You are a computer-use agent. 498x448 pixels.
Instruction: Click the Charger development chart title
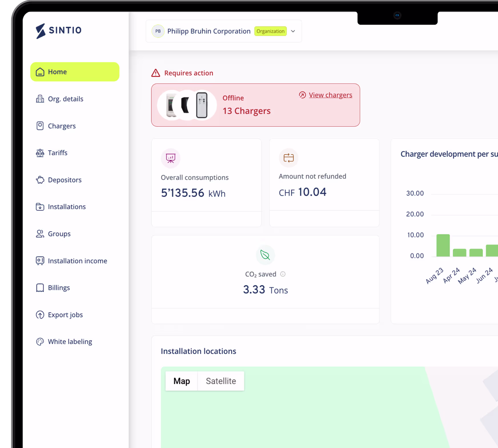449,154
